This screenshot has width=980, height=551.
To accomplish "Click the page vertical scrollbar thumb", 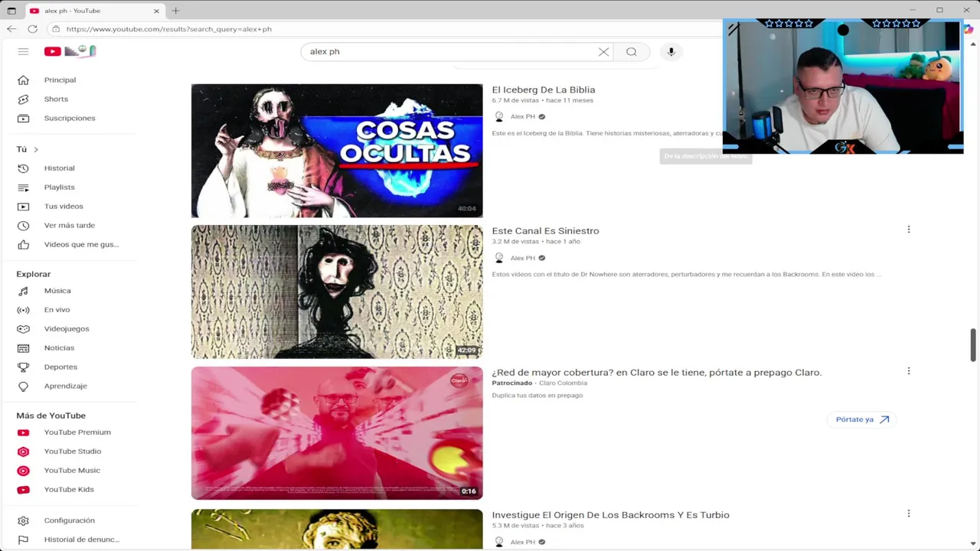I will click(973, 344).
